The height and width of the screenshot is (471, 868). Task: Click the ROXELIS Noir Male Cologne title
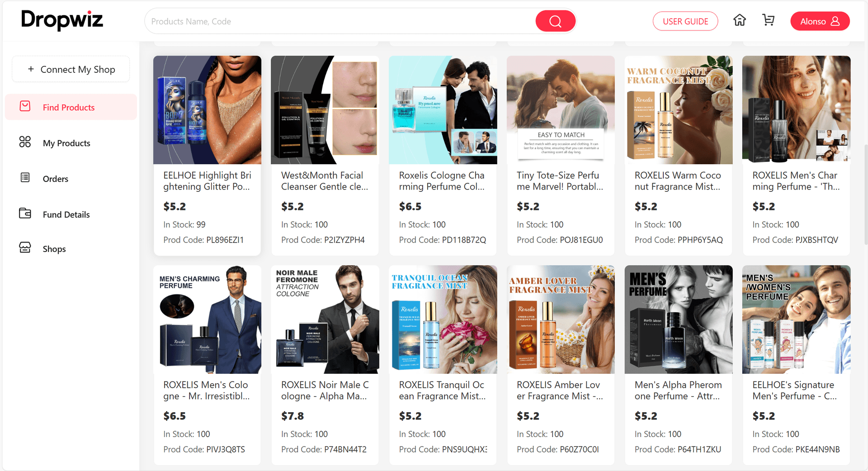(325, 390)
